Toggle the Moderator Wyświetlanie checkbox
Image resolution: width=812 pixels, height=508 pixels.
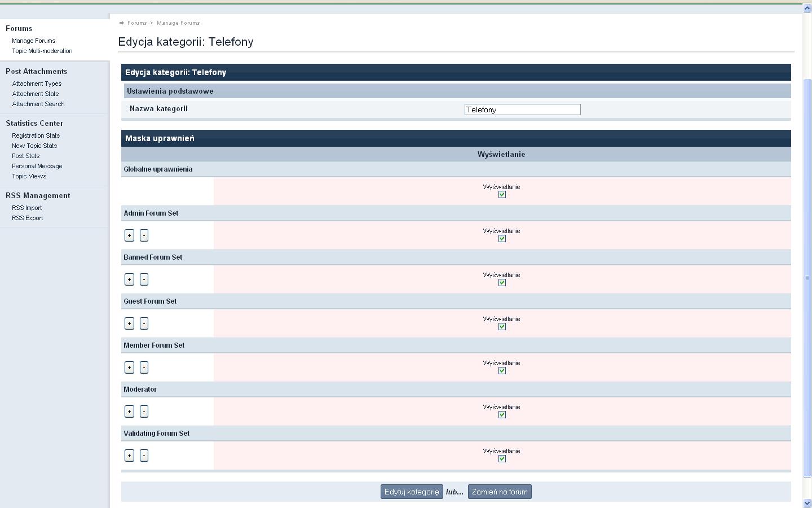pos(502,415)
